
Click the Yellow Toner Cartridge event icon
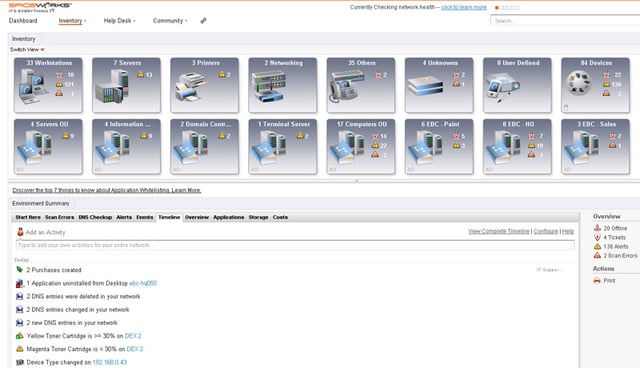click(19, 336)
